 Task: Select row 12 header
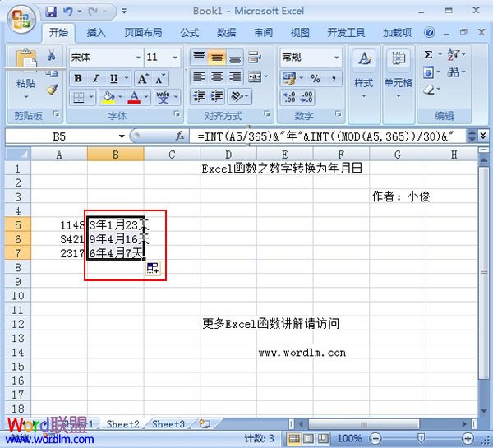coord(18,324)
